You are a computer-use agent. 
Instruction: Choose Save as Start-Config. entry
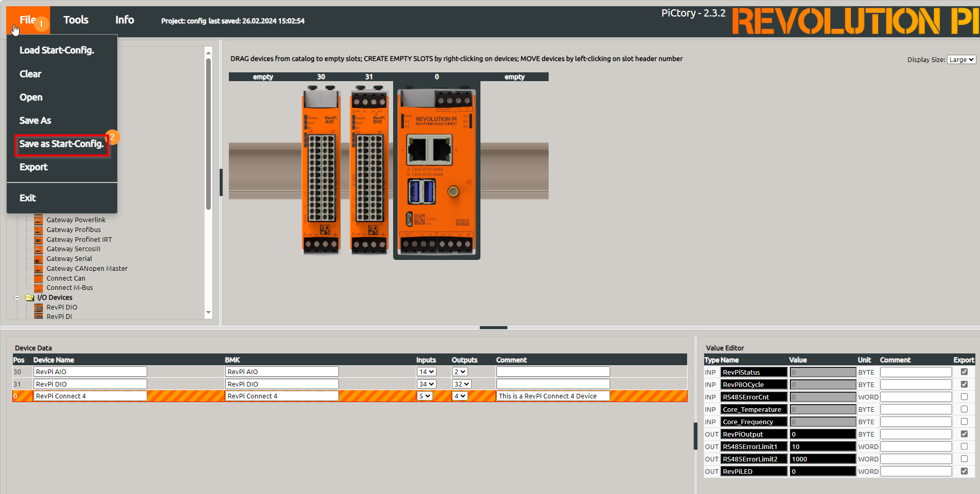point(61,144)
